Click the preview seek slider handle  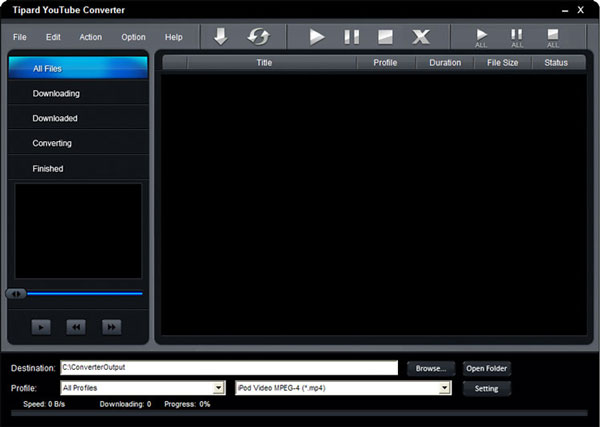point(16,293)
